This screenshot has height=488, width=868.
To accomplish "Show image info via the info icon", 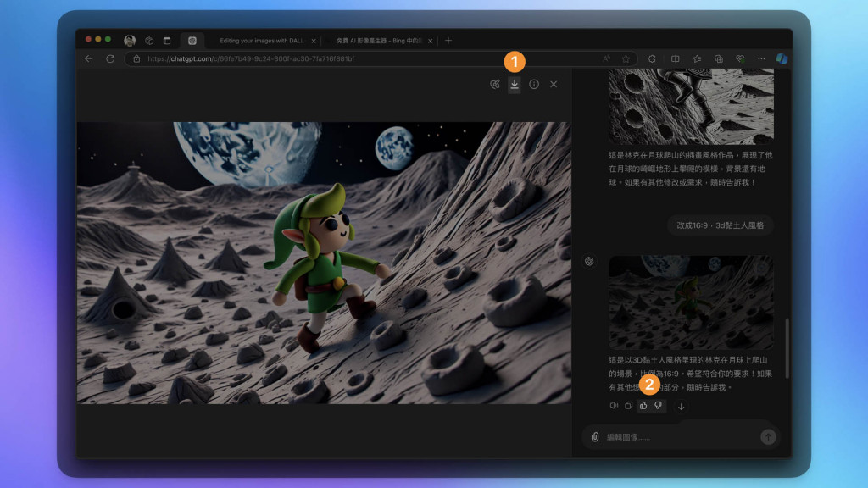I will 534,84.
